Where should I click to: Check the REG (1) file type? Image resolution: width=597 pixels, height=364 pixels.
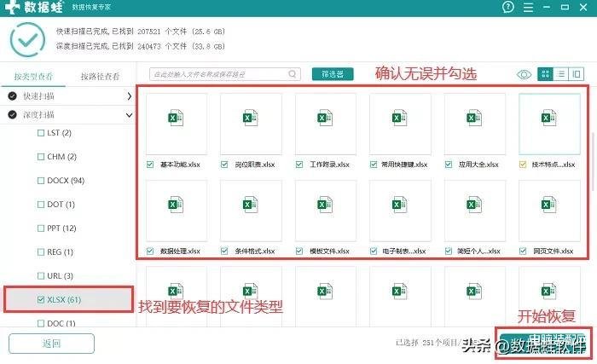pos(41,252)
